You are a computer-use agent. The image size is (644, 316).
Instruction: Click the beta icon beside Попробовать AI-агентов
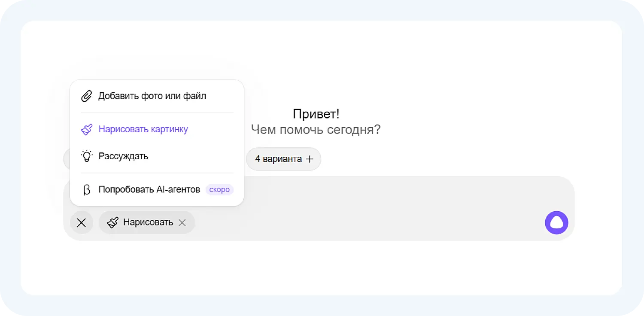[x=87, y=189]
